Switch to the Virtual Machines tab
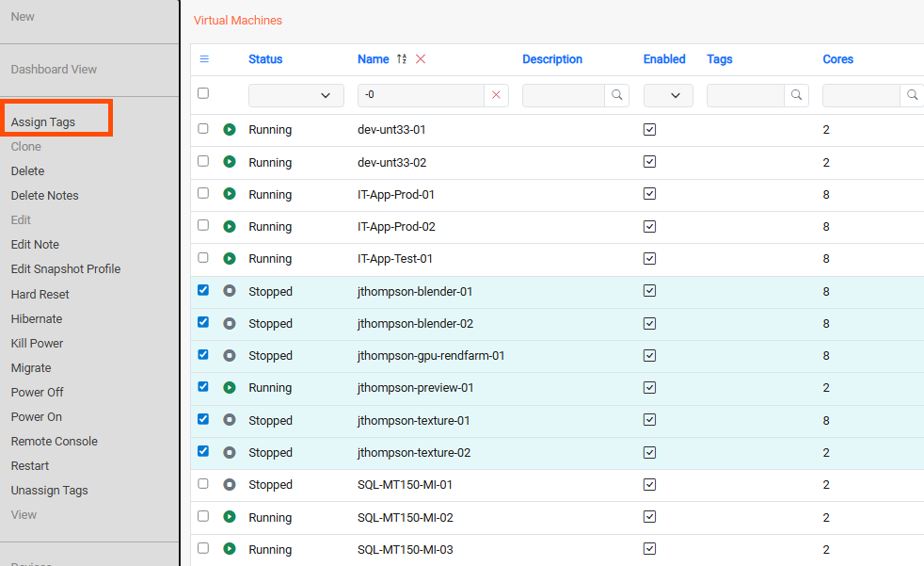Image resolution: width=924 pixels, height=566 pixels. click(x=237, y=19)
